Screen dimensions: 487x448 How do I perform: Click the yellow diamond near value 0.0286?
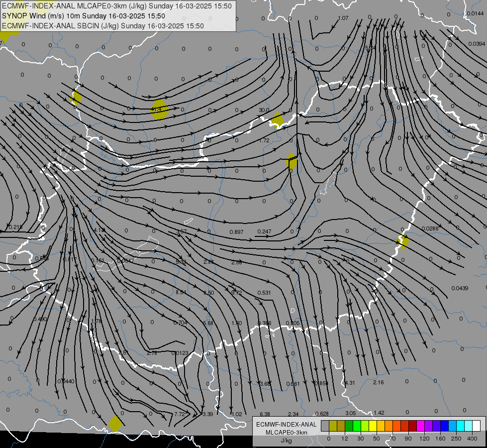(x=403, y=240)
